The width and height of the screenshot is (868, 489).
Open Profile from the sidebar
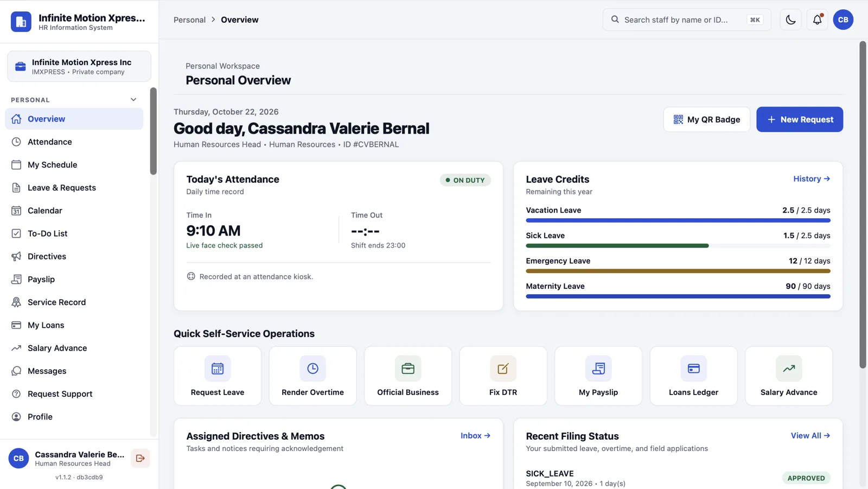click(x=74, y=417)
